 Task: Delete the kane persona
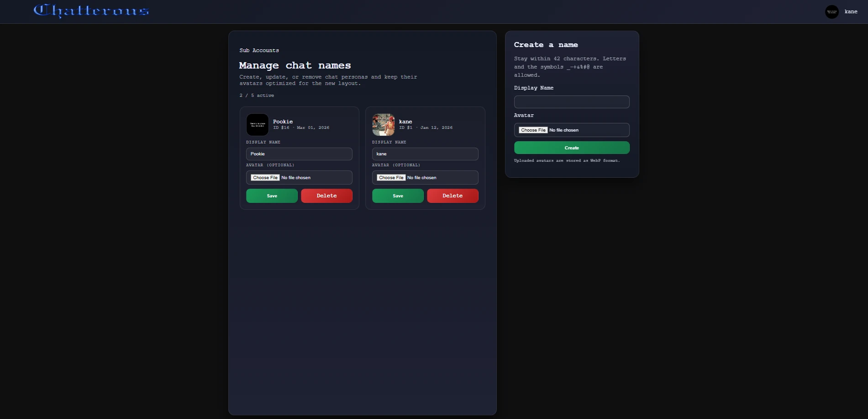pyautogui.click(x=452, y=196)
